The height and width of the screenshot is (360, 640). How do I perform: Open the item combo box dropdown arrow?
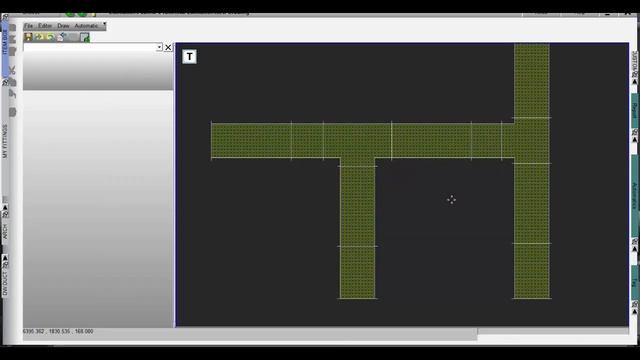coord(159,47)
